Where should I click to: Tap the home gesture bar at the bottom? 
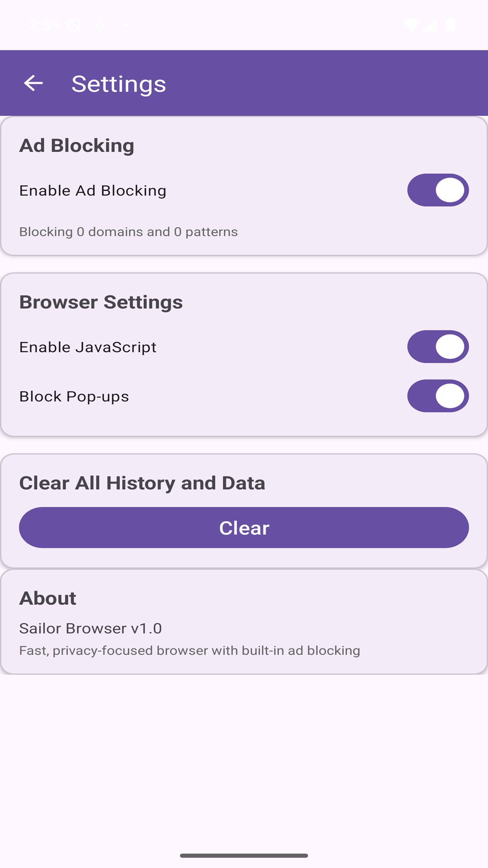[x=244, y=855]
